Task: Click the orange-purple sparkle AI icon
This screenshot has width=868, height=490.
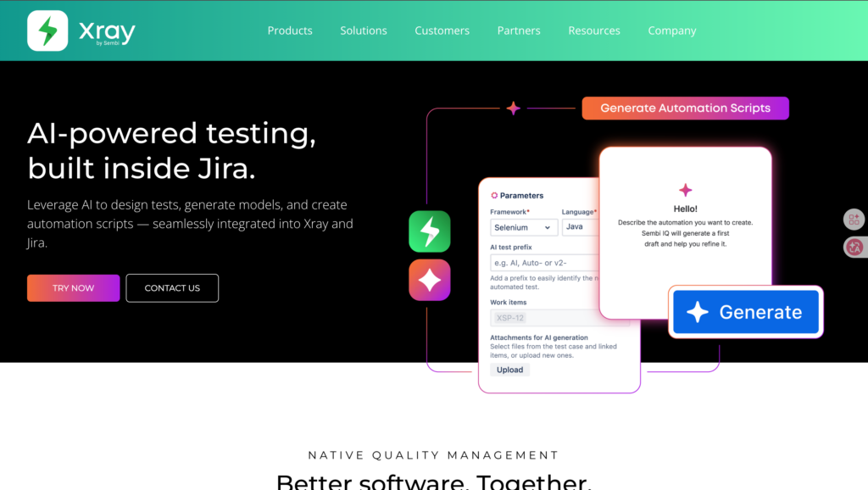Action: coord(430,280)
